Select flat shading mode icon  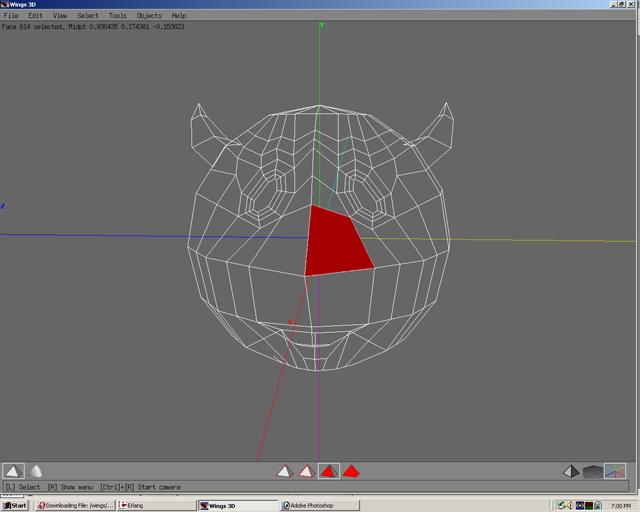pyautogui.click(x=13, y=471)
